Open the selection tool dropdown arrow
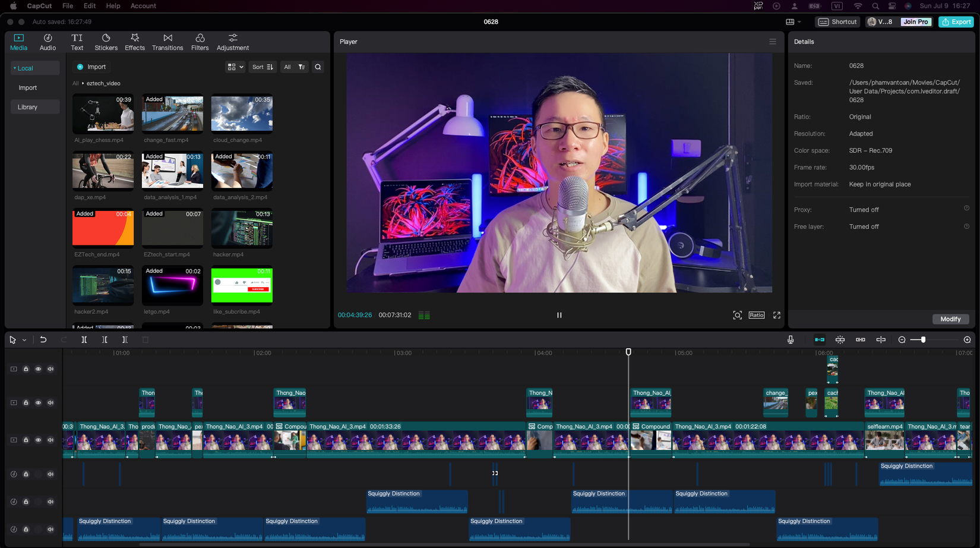This screenshot has width=980, height=548. click(x=24, y=341)
